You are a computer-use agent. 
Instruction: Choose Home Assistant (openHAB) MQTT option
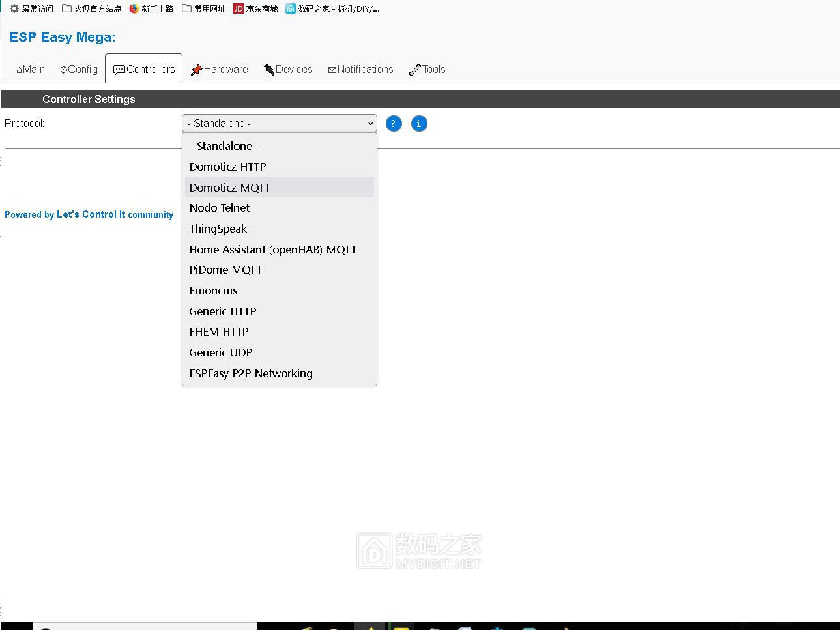pyautogui.click(x=272, y=250)
